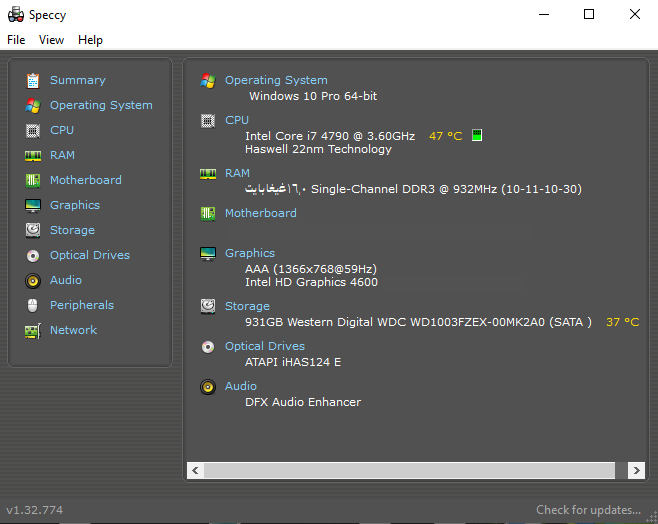The width and height of the screenshot is (658, 524).
Task: Go to the Operating System section in sidebar
Action: click(x=101, y=105)
